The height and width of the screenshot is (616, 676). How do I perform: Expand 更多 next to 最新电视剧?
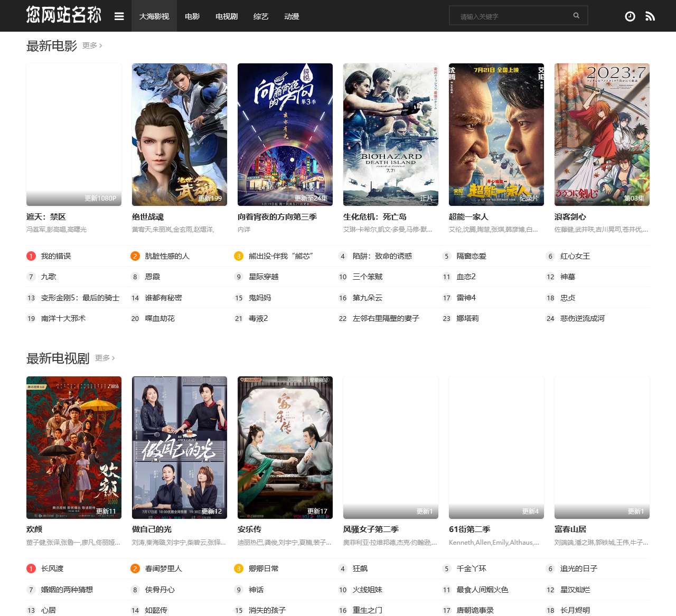(105, 358)
